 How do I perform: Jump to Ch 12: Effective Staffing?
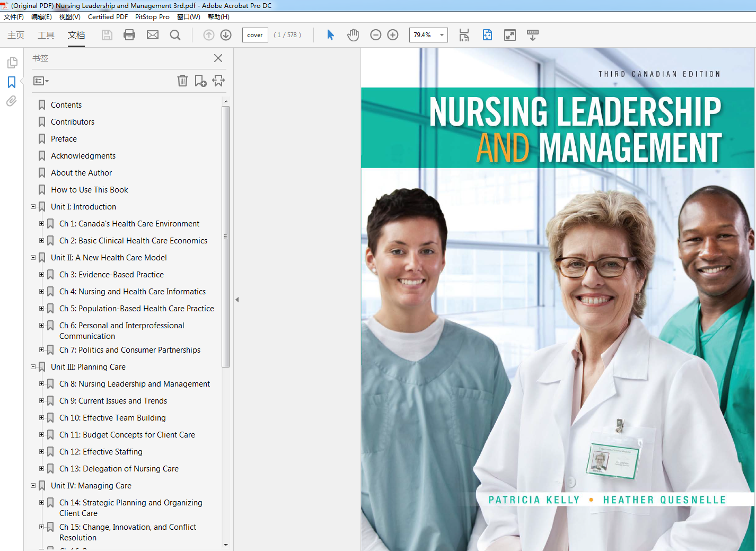tap(101, 452)
